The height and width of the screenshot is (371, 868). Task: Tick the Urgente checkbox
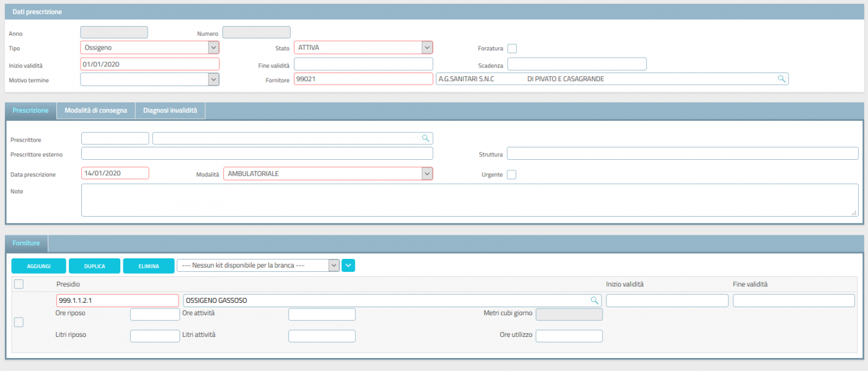(x=511, y=175)
